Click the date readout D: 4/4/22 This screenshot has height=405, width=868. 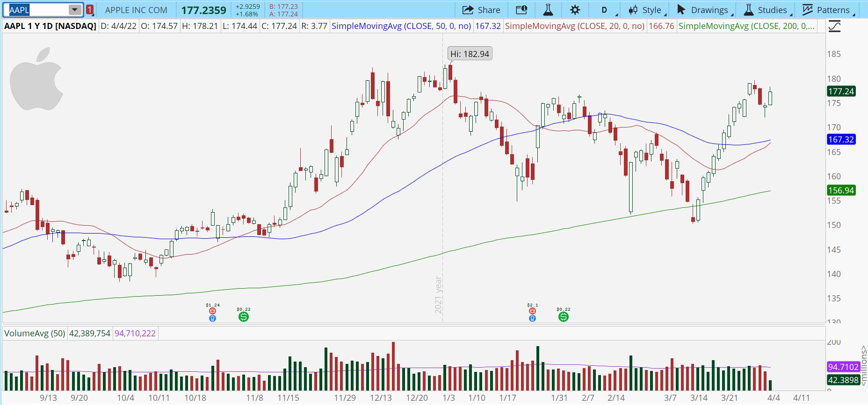(x=119, y=26)
